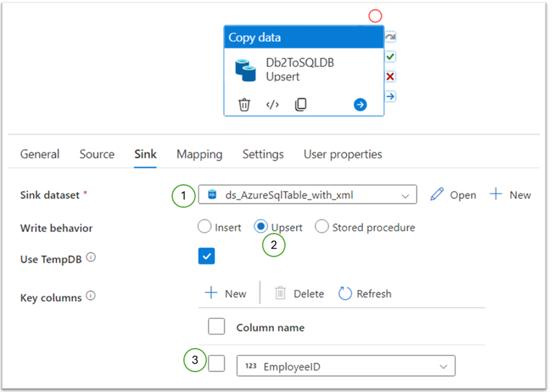The image size is (553, 392).
Task: Switch to the Mapping tab
Action: (200, 154)
